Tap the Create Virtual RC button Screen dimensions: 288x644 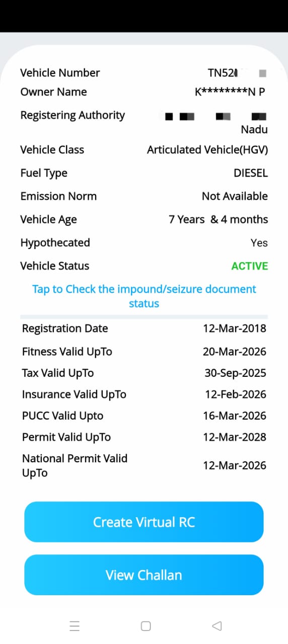coord(144,522)
